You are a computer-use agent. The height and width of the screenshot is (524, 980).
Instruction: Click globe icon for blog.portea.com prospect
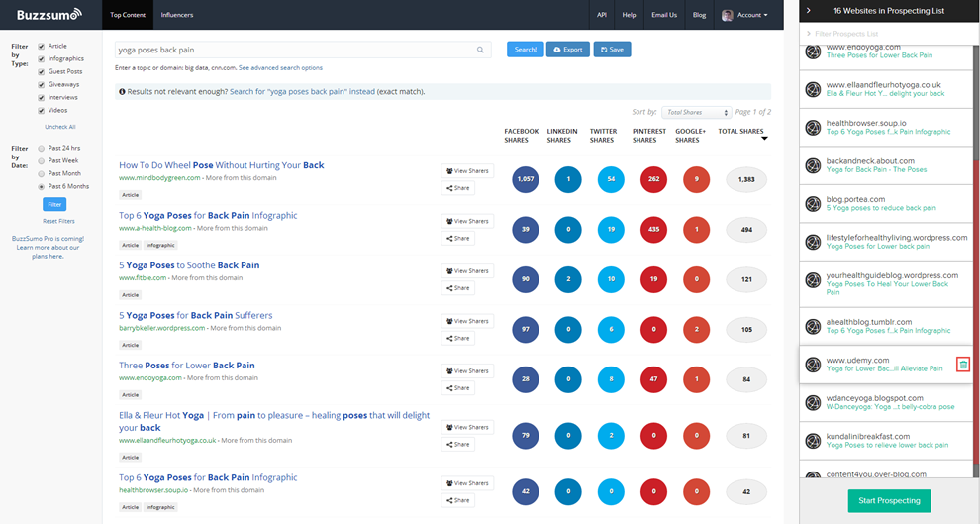pos(813,204)
